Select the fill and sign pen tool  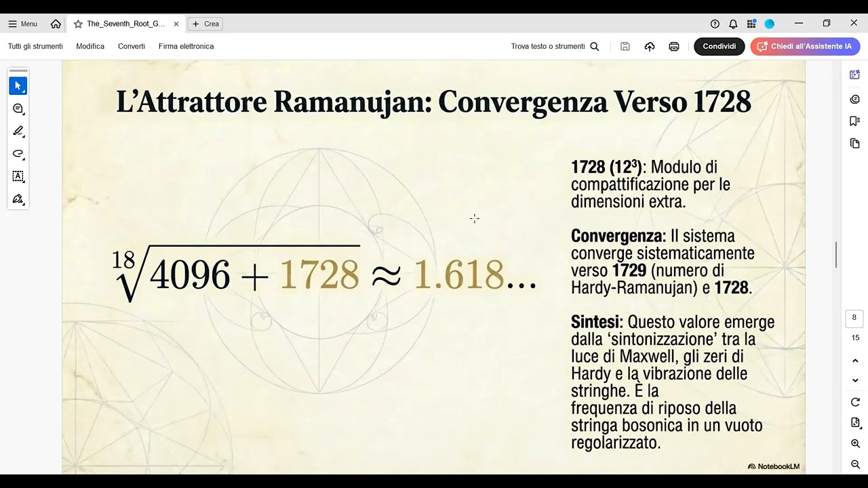(18, 199)
